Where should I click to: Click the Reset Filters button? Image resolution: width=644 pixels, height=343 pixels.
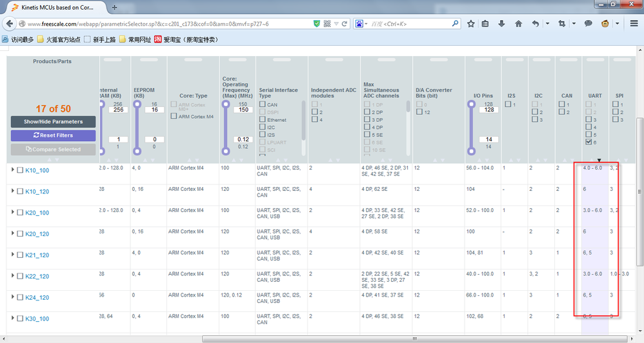53,135
